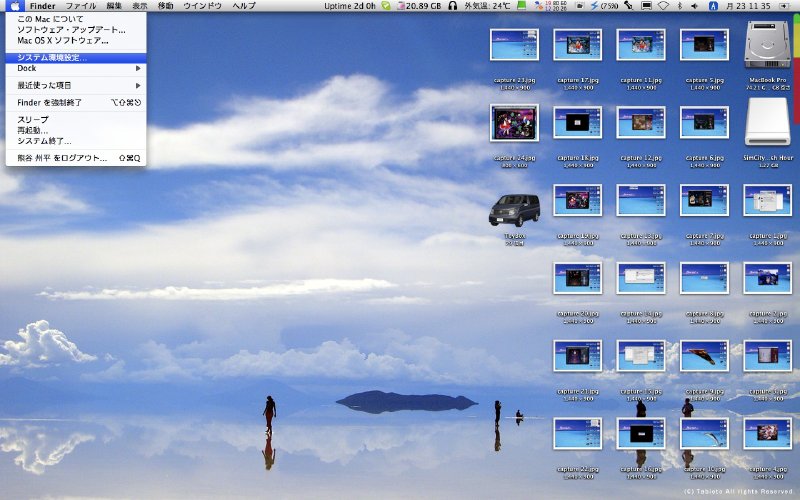800x500 pixels.
Task: Choose この Mac について from Apple menu
Action: tap(76, 19)
